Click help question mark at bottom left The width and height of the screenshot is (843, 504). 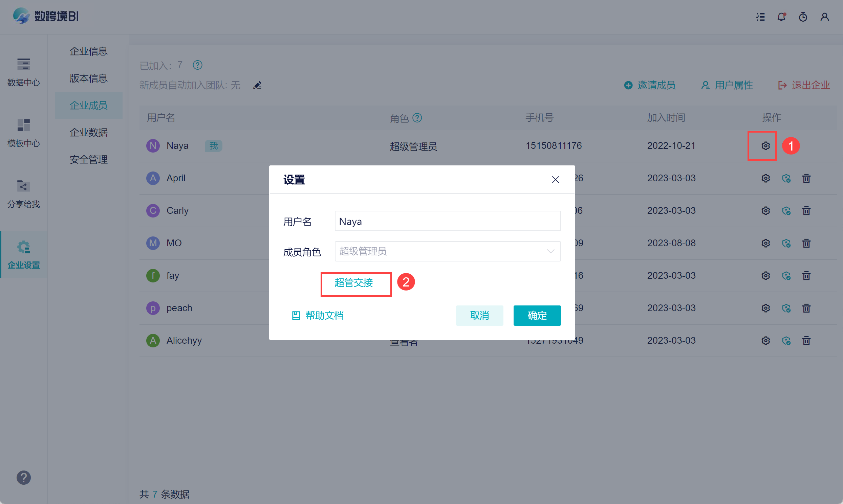[23, 477]
